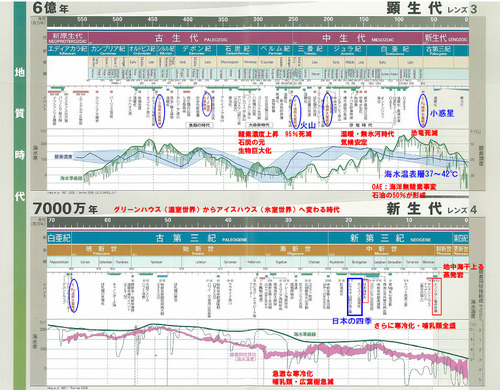The height and width of the screenshot is (391, 500).
Task: Click the ペルム紀 period cell
Action: point(276,50)
